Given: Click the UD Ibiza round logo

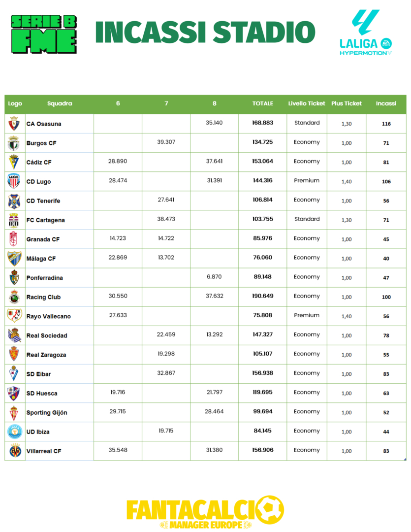Looking at the screenshot, I should coord(14,432).
